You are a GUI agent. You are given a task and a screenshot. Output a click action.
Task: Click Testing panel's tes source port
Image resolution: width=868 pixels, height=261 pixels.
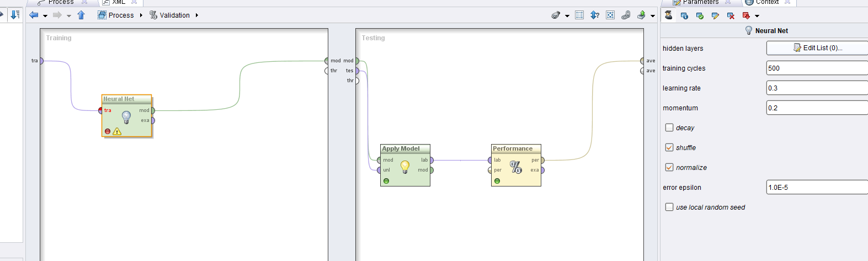357,71
